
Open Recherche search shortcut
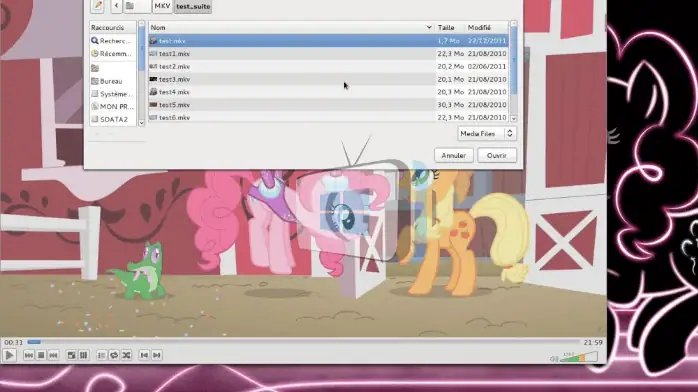112,40
